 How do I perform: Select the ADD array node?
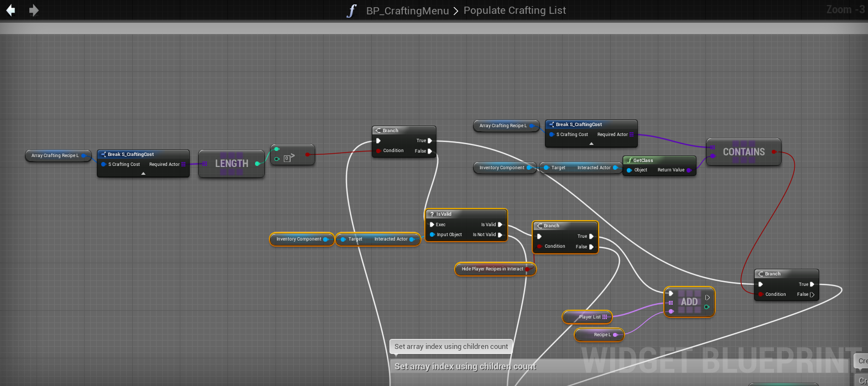click(689, 302)
